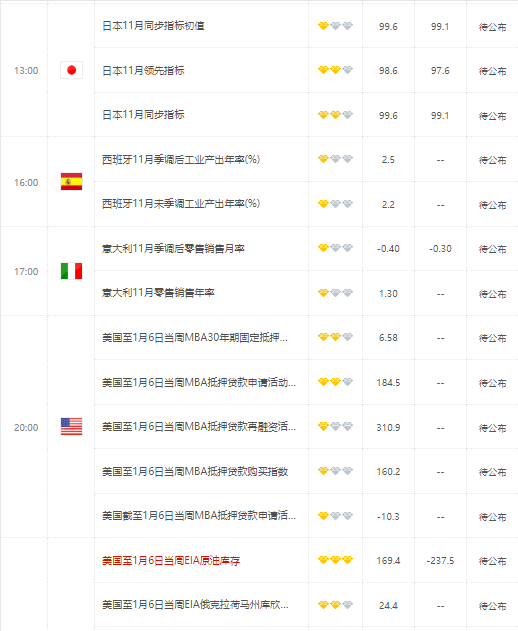The width and height of the screenshot is (518, 631).
Task: Click previous value 160.2
Action: (x=388, y=472)
